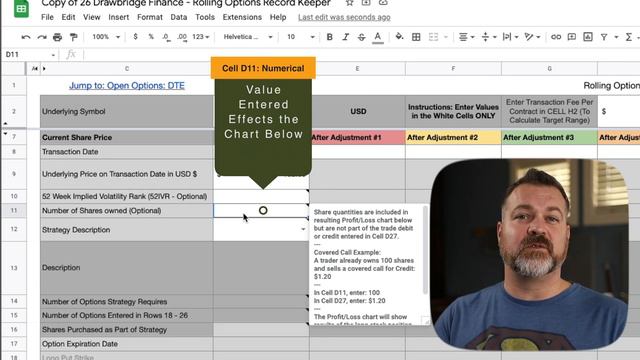Click the Redo icon
640x360 pixels.
click(x=42, y=37)
